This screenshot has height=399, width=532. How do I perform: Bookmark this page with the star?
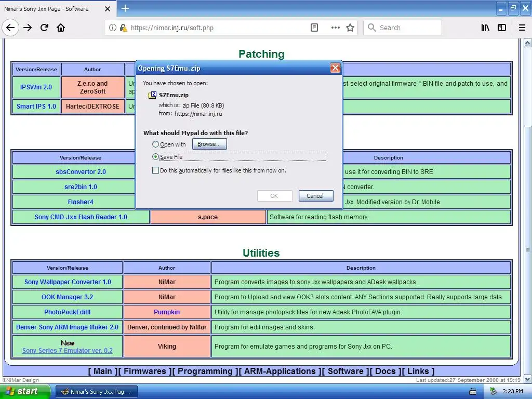point(350,28)
